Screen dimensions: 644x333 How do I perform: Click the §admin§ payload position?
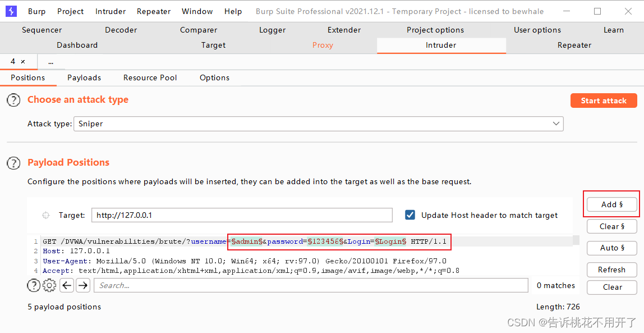247,241
